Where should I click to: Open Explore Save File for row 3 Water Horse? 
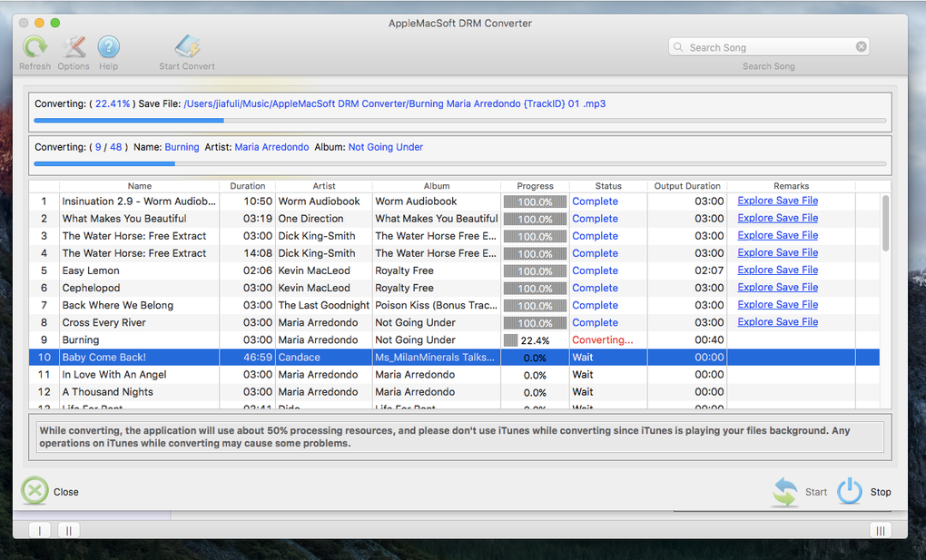[x=778, y=235]
